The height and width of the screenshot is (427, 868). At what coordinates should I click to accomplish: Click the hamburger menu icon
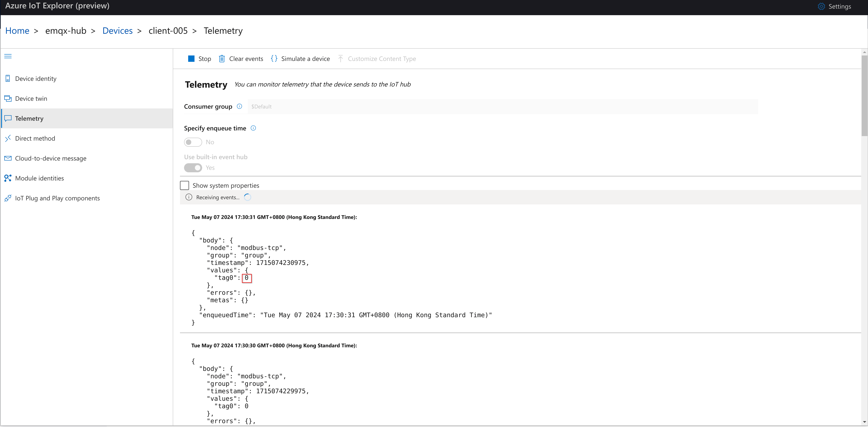8,56
